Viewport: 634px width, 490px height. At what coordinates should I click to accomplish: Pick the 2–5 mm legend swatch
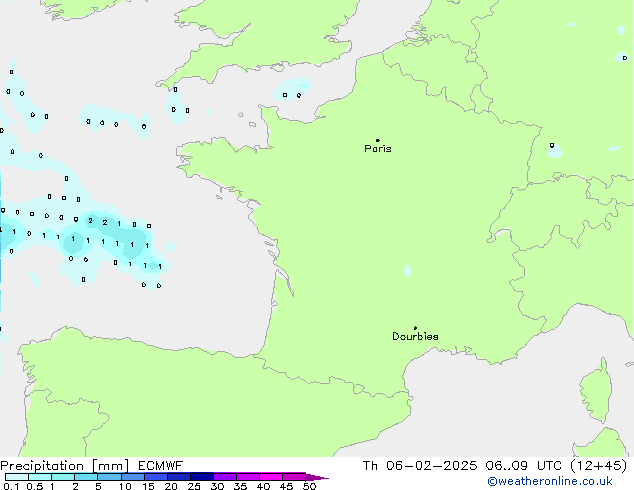86,477
